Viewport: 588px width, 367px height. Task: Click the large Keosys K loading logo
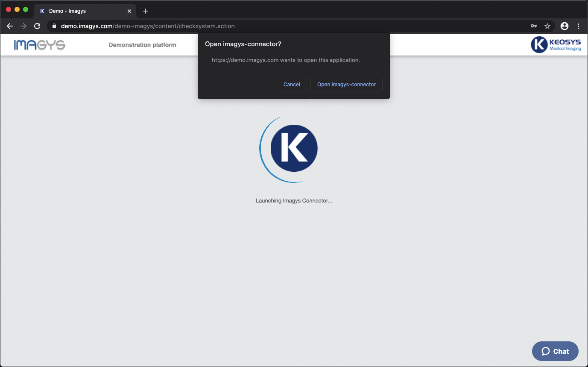pos(294,148)
